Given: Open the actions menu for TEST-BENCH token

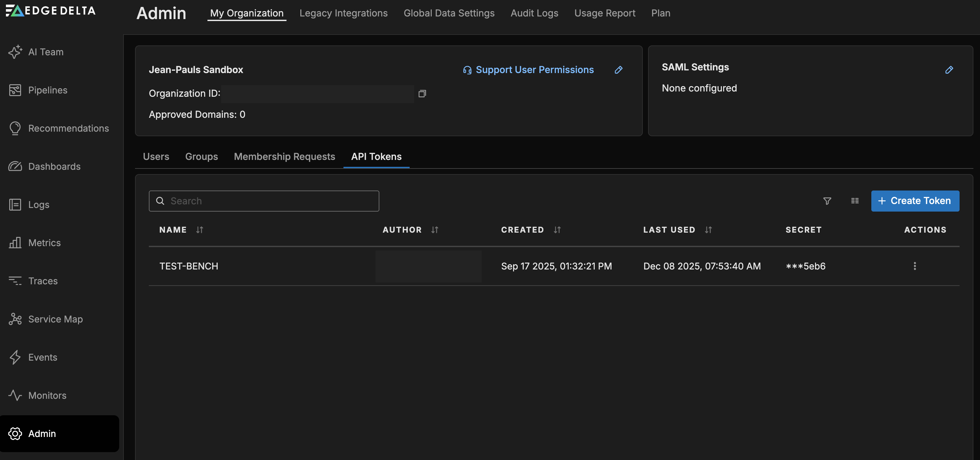Looking at the screenshot, I should (x=915, y=266).
